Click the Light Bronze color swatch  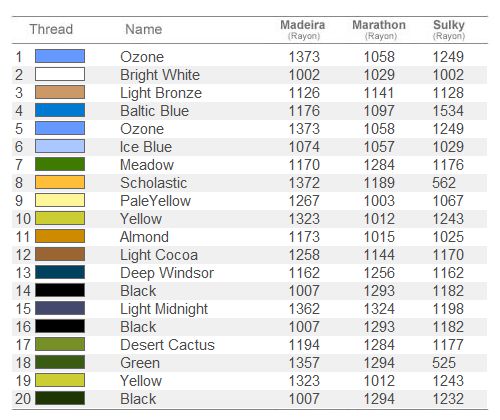[x=60, y=92]
